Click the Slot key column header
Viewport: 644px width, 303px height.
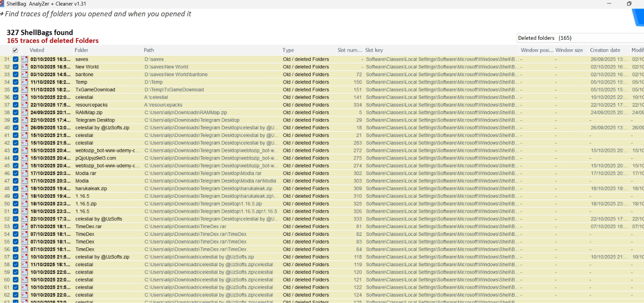point(374,50)
